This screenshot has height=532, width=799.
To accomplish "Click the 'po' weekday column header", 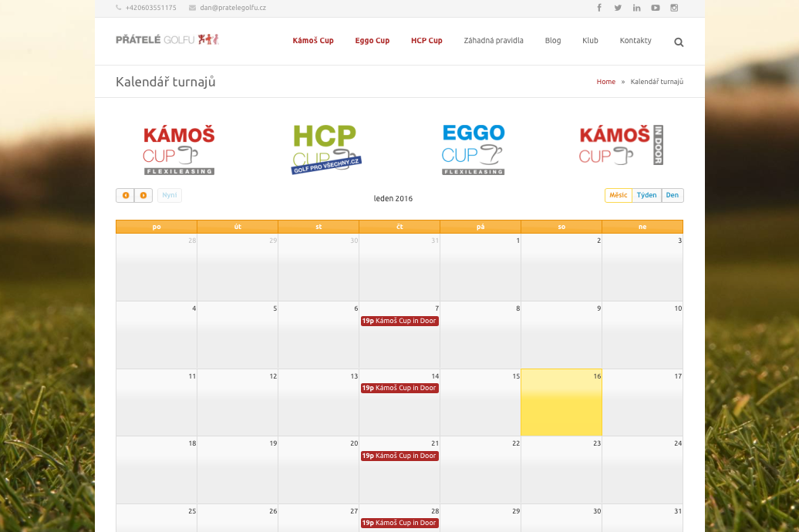I will 157,227.
